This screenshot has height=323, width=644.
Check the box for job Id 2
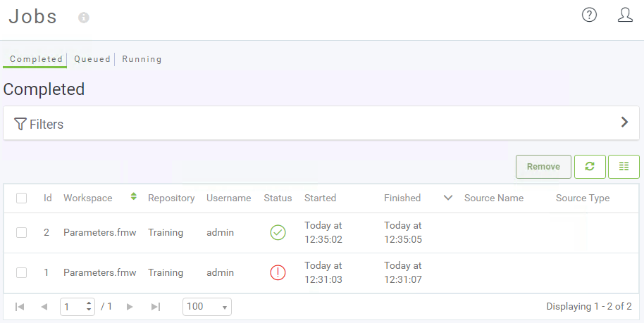21,233
